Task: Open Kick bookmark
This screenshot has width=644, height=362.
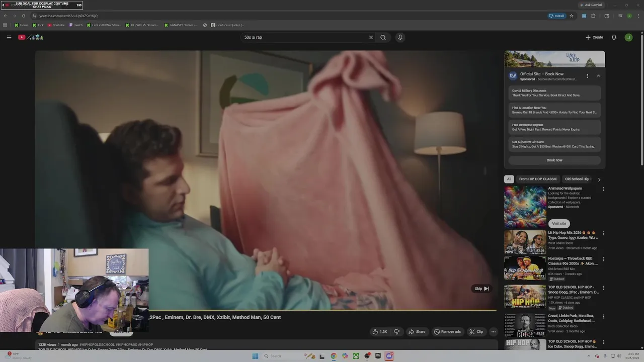Action: [38, 25]
